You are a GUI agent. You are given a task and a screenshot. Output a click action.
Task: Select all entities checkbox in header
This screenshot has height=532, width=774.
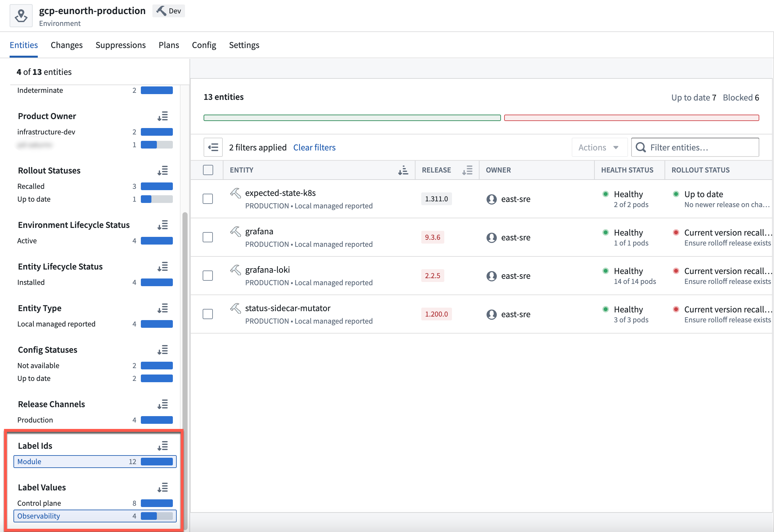coord(208,170)
